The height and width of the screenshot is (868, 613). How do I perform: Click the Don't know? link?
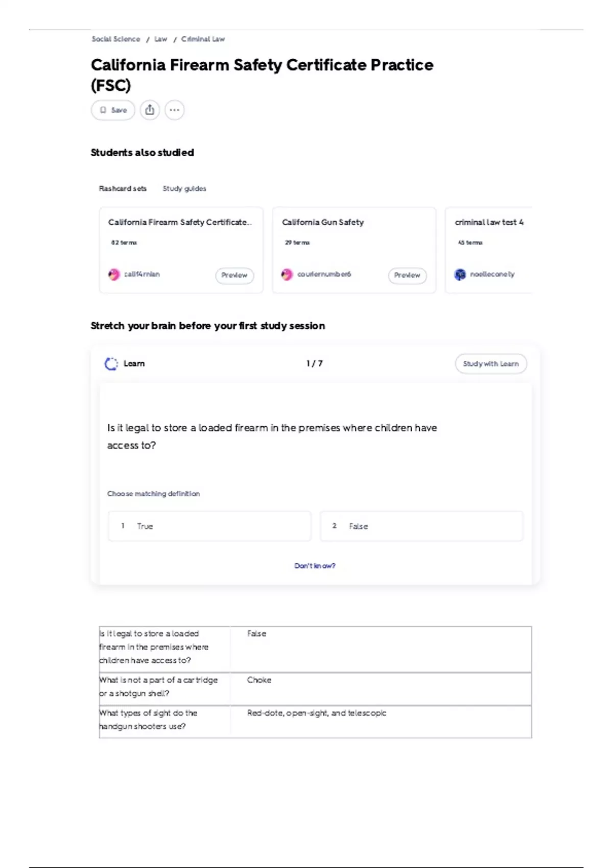[x=315, y=566]
